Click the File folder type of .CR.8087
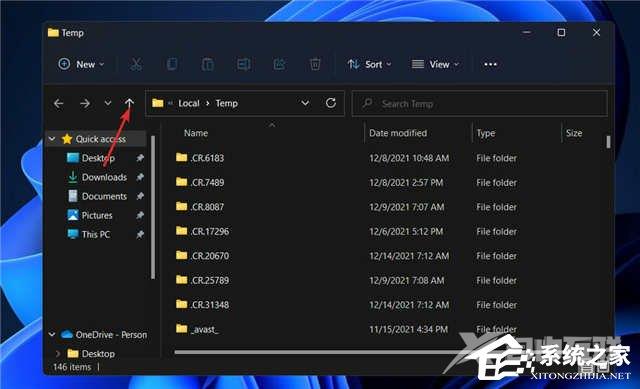 click(x=496, y=207)
